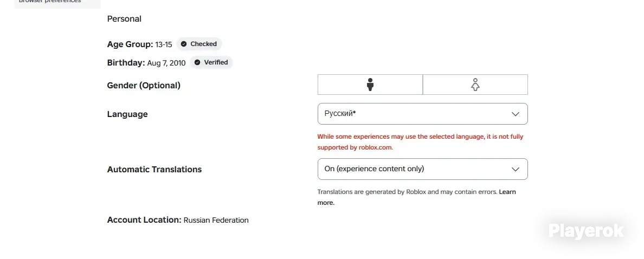Click the Age Group 13-15 value
Screen dimensions: 644x259
click(164, 44)
